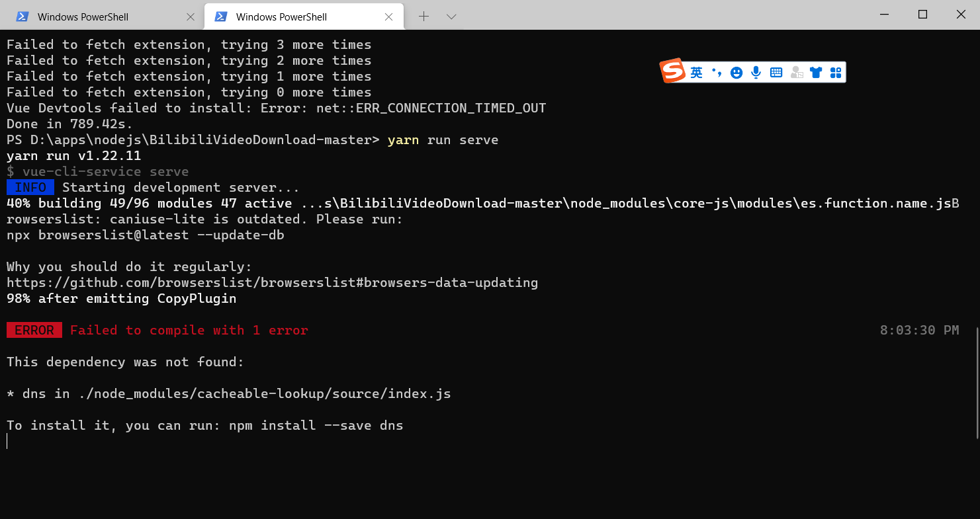Screen dimensions: 980x519
Task: Start voice input with the microphone icon
Action: coord(756,71)
